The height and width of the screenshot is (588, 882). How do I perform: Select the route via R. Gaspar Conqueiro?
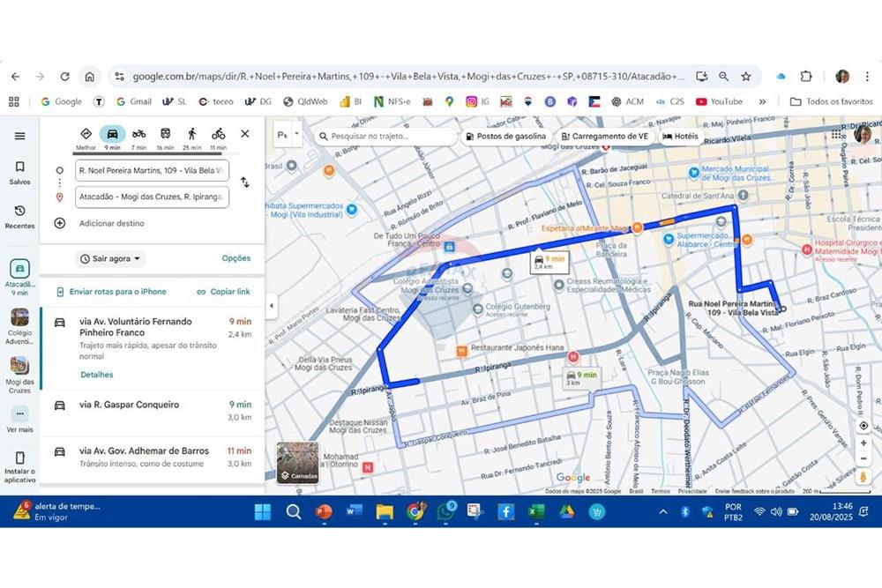tap(129, 406)
